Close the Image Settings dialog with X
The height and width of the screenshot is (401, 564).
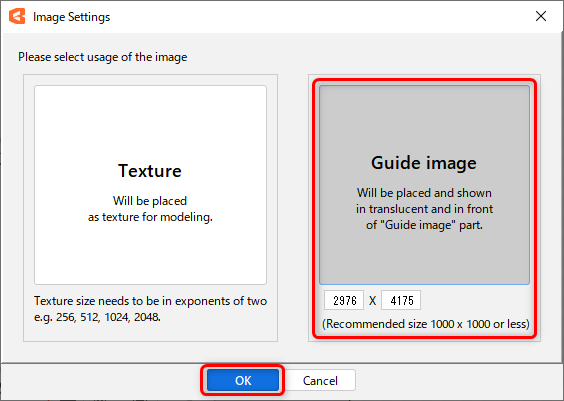click(x=541, y=16)
